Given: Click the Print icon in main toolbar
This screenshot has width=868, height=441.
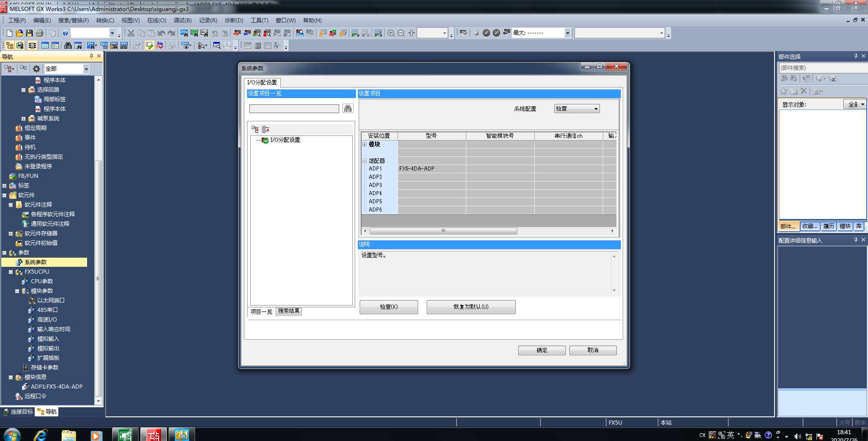Looking at the screenshot, I should [x=40, y=33].
